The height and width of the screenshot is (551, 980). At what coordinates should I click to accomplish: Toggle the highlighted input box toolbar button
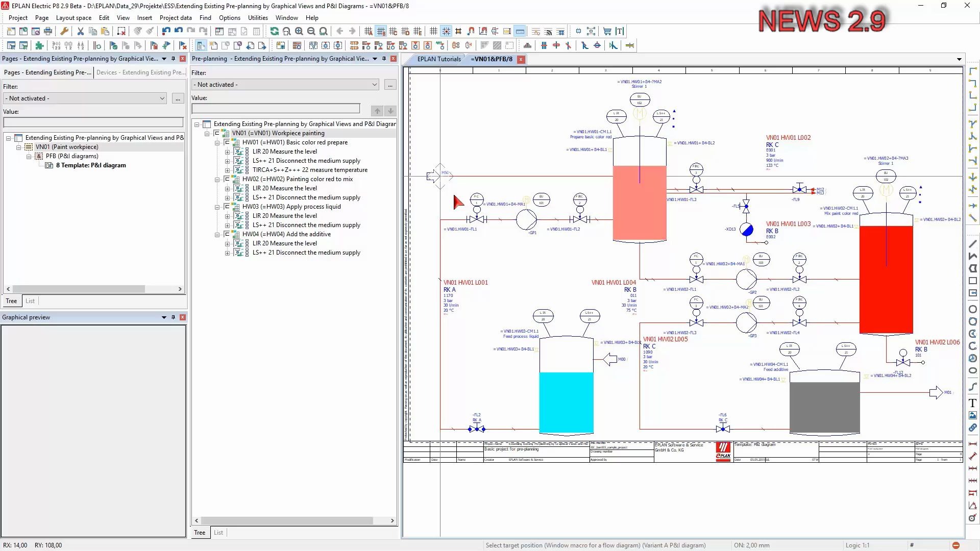click(x=520, y=31)
